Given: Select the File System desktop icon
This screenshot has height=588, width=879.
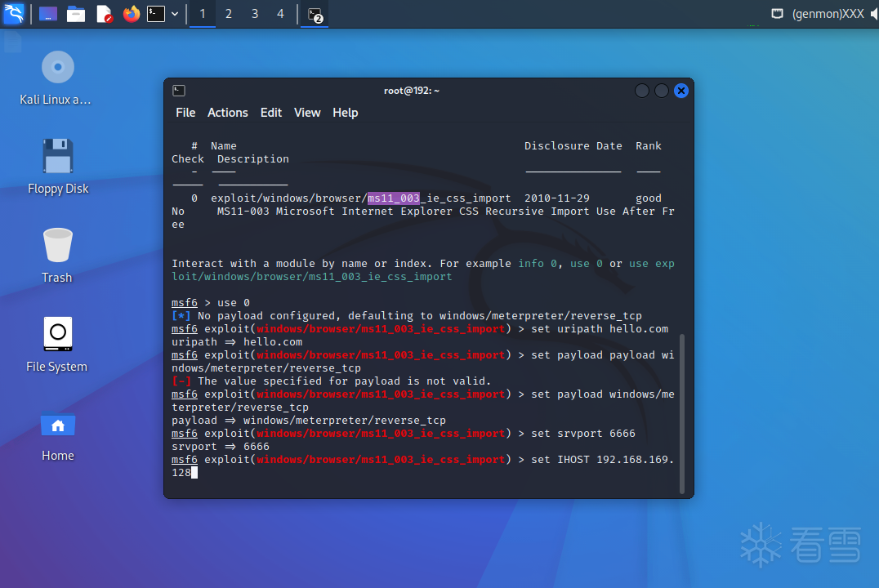Looking at the screenshot, I should pyautogui.click(x=57, y=345).
